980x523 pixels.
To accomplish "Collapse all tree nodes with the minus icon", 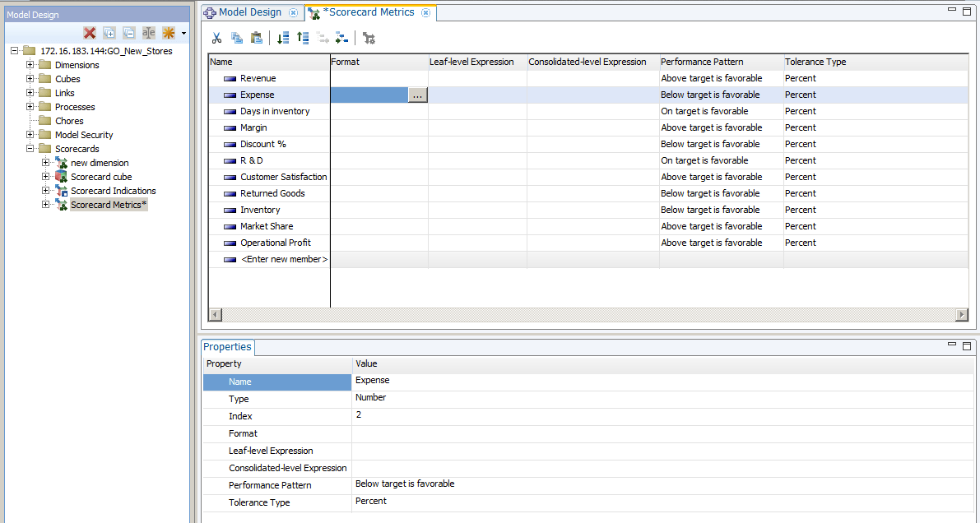I will [128, 32].
